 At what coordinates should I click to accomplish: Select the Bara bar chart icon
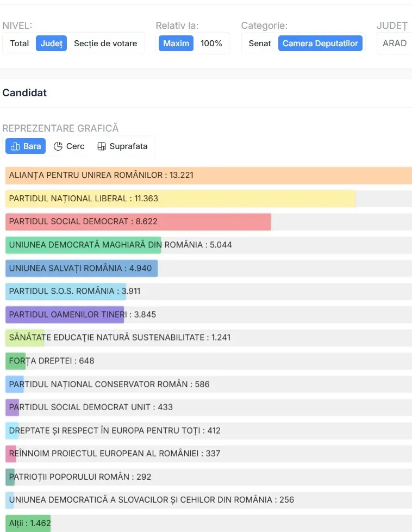tap(15, 146)
